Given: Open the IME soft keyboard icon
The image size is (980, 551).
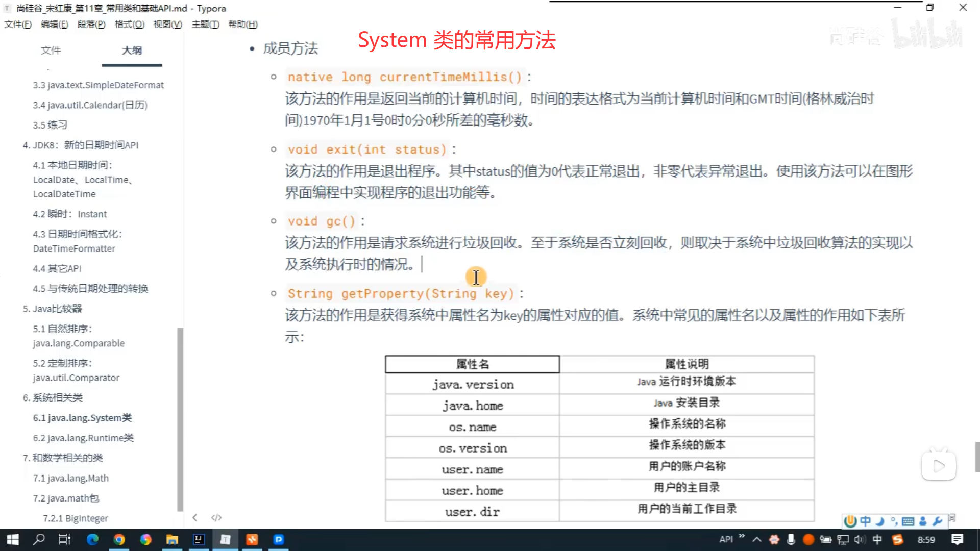Looking at the screenshot, I should [x=908, y=521].
